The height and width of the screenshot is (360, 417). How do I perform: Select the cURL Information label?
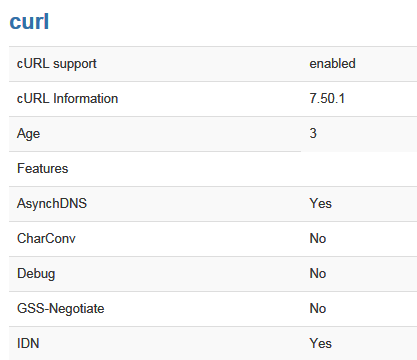pyautogui.click(x=67, y=99)
